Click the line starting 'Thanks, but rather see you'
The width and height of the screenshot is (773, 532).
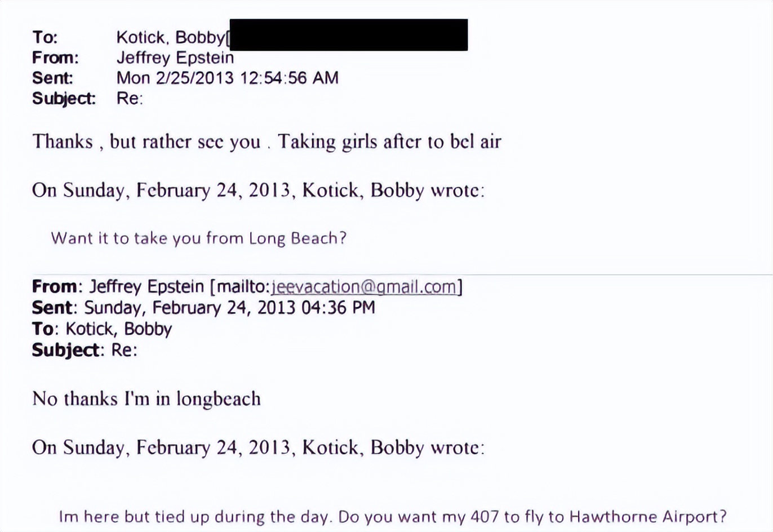point(266,141)
